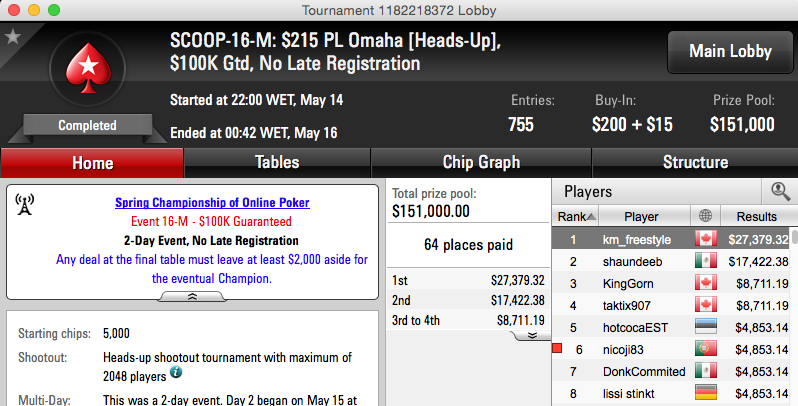Expand the full prize payout list
Viewport: 798px width, 406px height.
(x=532, y=335)
